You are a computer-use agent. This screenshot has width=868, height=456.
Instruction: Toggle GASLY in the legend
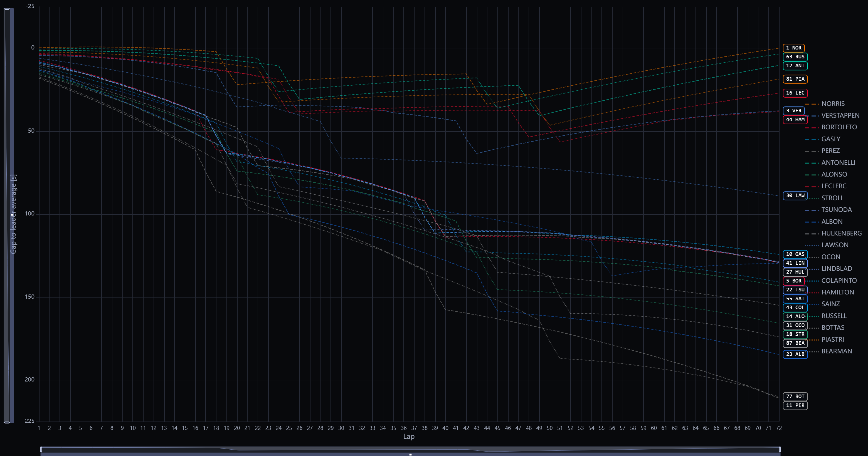pos(822,139)
